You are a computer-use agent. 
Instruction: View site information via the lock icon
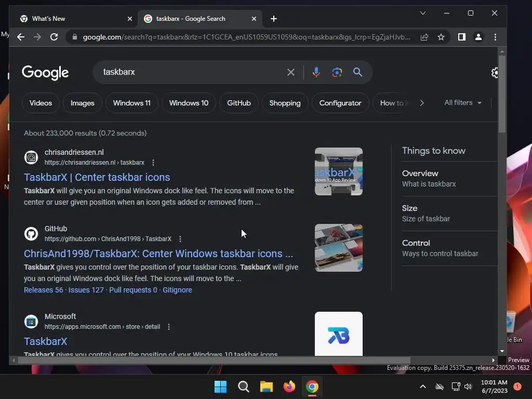[x=75, y=37]
